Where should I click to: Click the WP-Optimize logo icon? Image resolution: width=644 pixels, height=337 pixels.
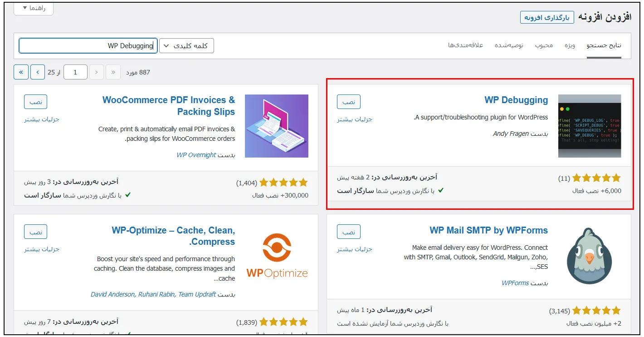click(x=277, y=256)
